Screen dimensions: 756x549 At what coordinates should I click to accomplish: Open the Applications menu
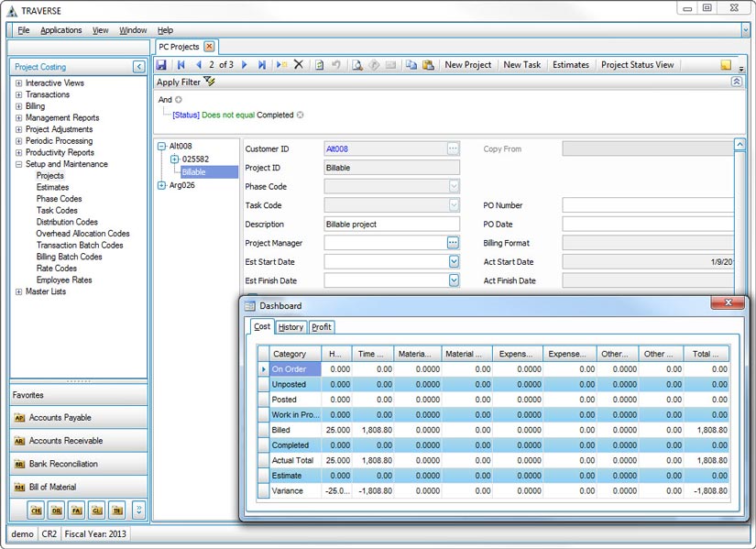point(61,29)
